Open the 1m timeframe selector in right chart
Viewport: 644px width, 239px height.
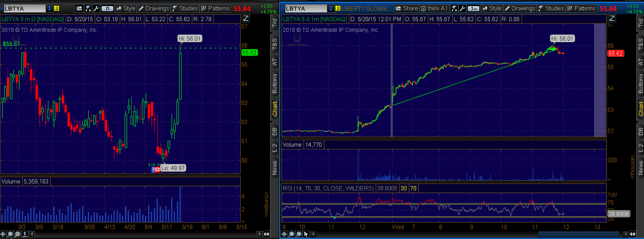coord(474,8)
